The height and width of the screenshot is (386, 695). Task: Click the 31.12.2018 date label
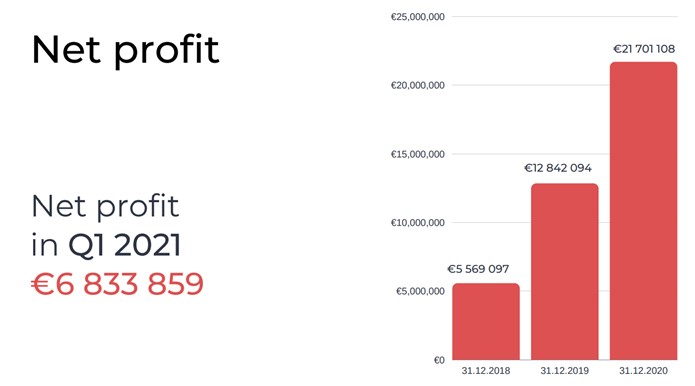point(486,371)
